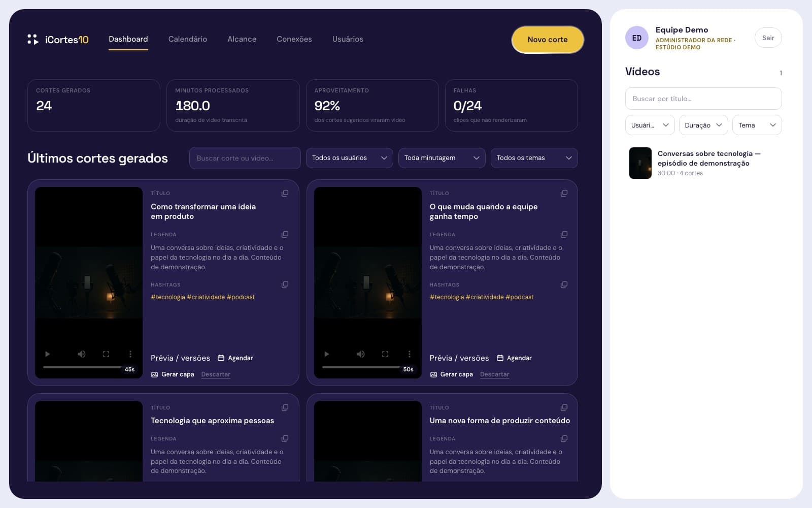The height and width of the screenshot is (508, 812).
Task: Play the 45s clip video
Action: click(48, 354)
